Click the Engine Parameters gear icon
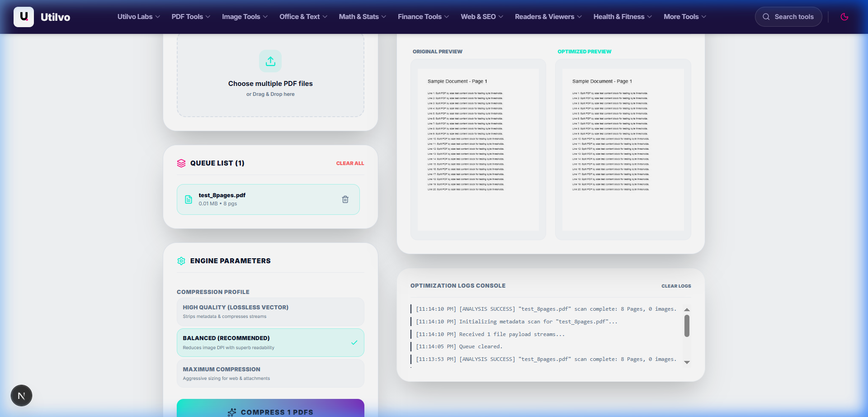The image size is (868, 417). (181, 261)
